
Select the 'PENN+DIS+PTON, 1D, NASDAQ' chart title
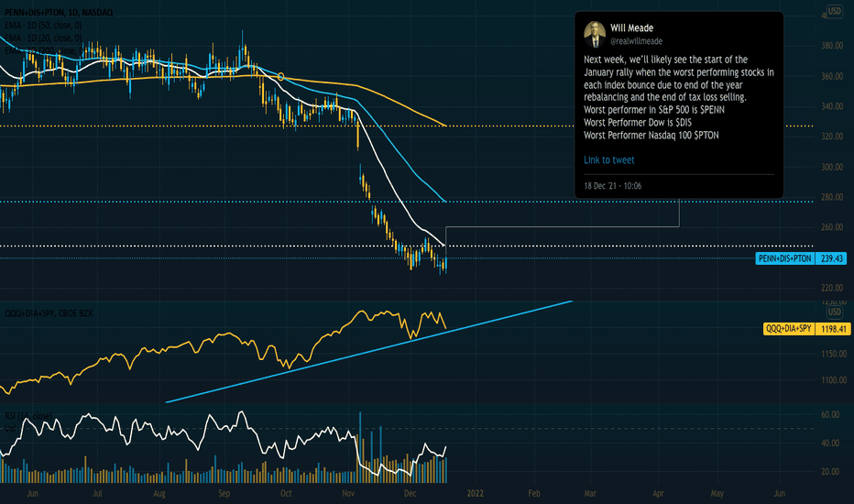coord(59,12)
